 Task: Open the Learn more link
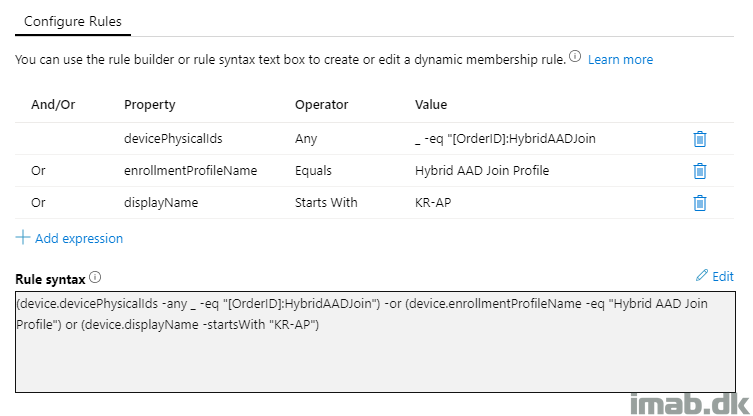coord(620,60)
